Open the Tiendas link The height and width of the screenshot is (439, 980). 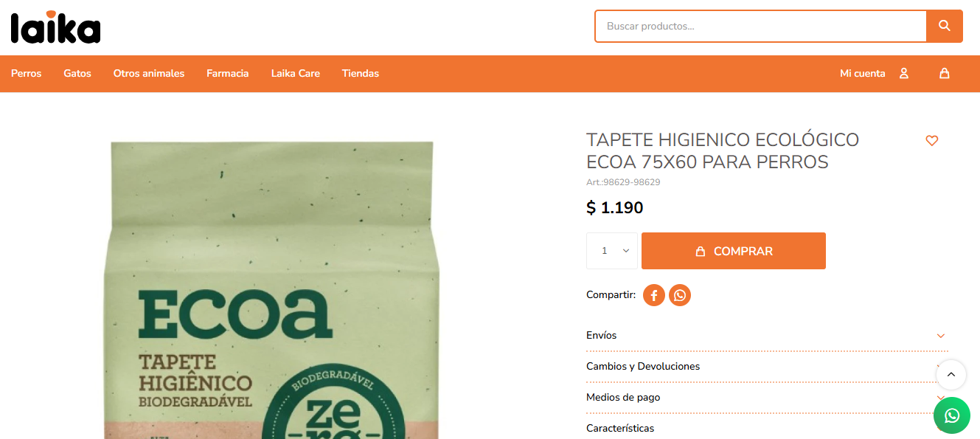point(361,73)
